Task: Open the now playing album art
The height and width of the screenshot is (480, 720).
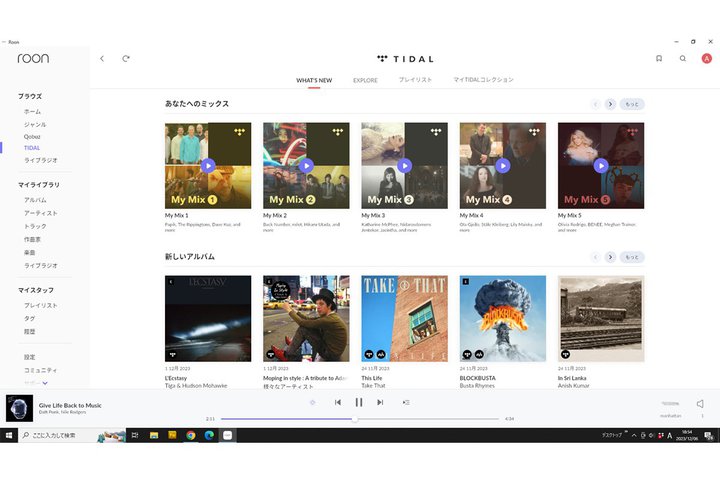Action: (x=19, y=408)
